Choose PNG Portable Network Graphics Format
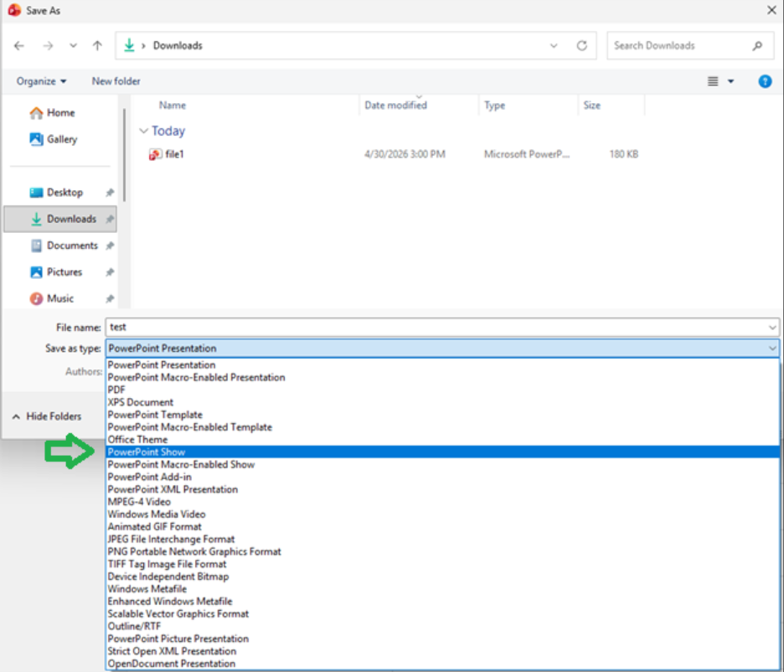The width and height of the screenshot is (784, 672). coord(442,552)
